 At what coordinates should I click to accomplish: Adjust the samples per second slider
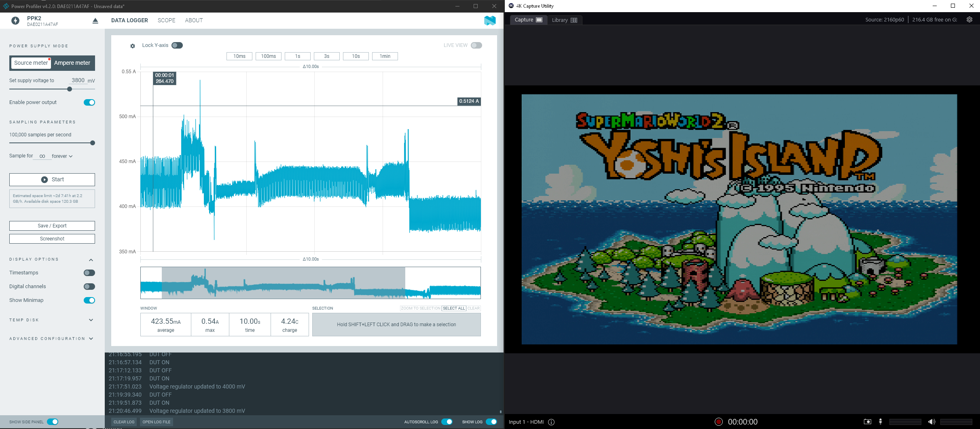pyautogui.click(x=93, y=143)
